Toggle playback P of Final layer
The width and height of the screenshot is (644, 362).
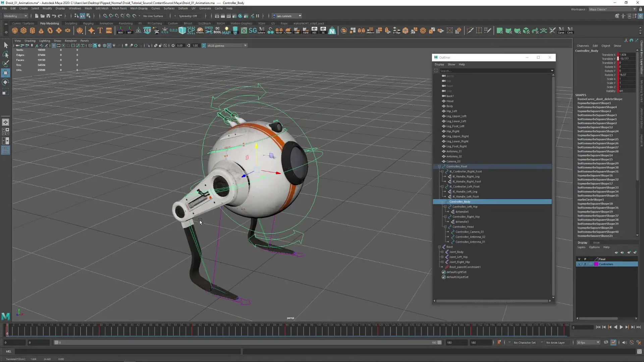[x=585, y=259]
